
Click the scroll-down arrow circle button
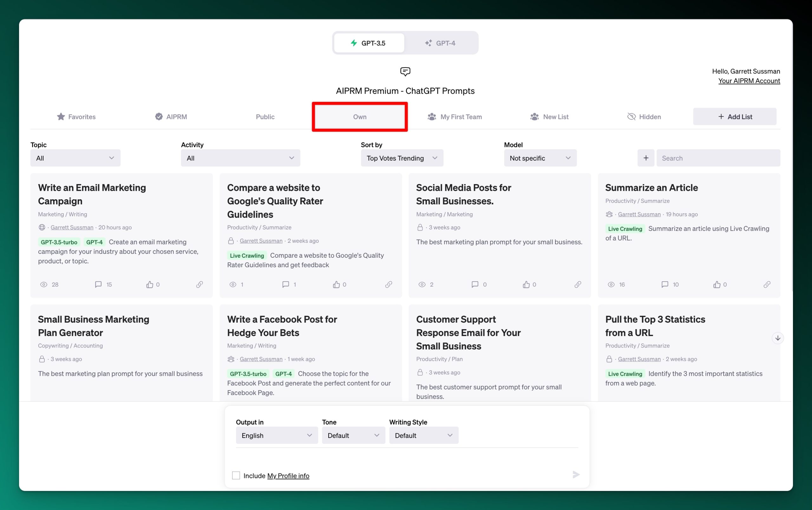(x=778, y=338)
